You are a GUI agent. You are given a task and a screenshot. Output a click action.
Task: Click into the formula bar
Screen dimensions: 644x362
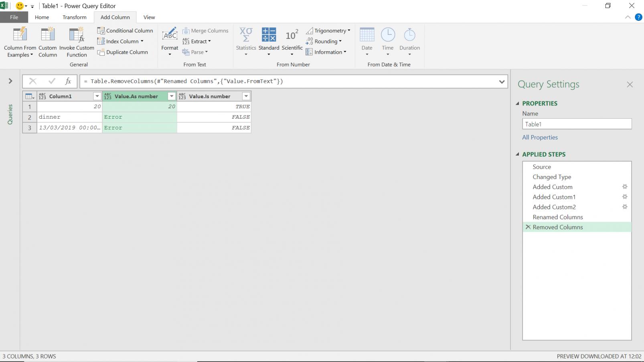[289, 81]
